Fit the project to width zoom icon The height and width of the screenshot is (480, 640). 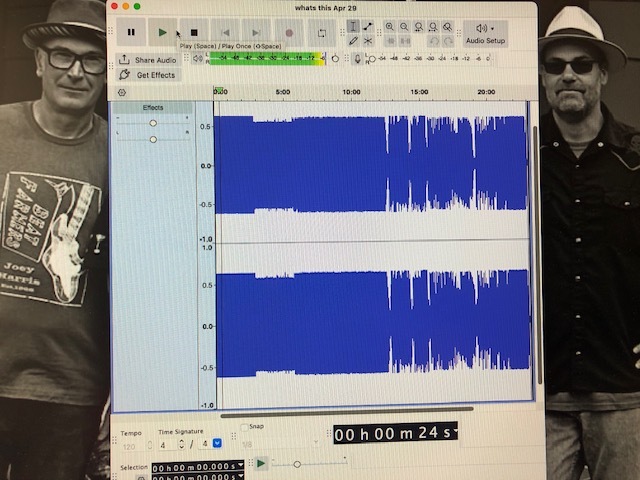[x=433, y=27]
